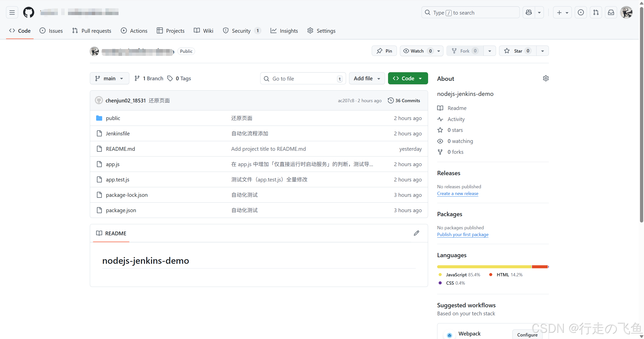Open the green Code clone dropdown
Image resolution: width=644 pixels, height=339 pixels.
(408, 78)
